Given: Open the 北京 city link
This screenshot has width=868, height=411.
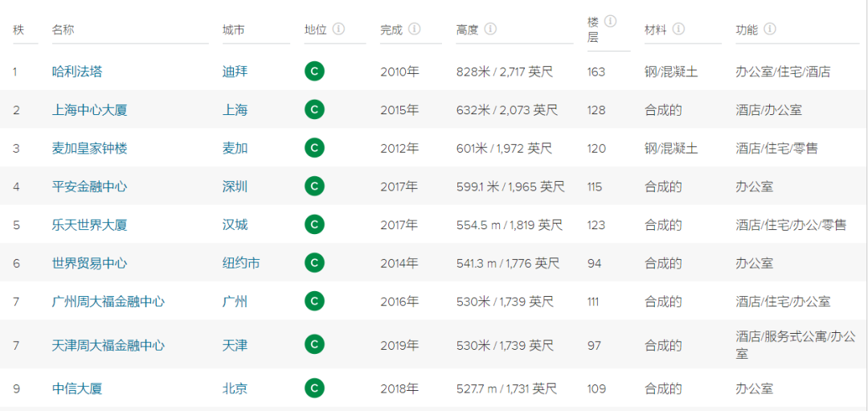Looking at the screenshot, I should [x=235, y=388].
